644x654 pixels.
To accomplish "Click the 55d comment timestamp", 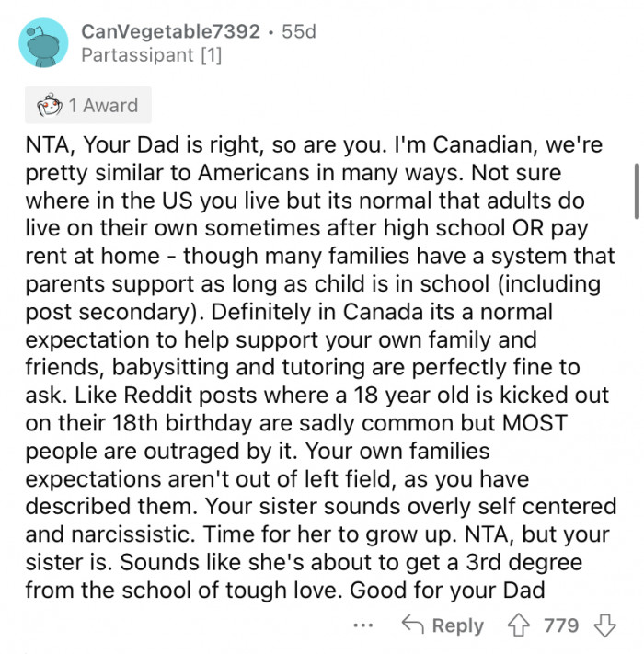I will tap(298, 30).
